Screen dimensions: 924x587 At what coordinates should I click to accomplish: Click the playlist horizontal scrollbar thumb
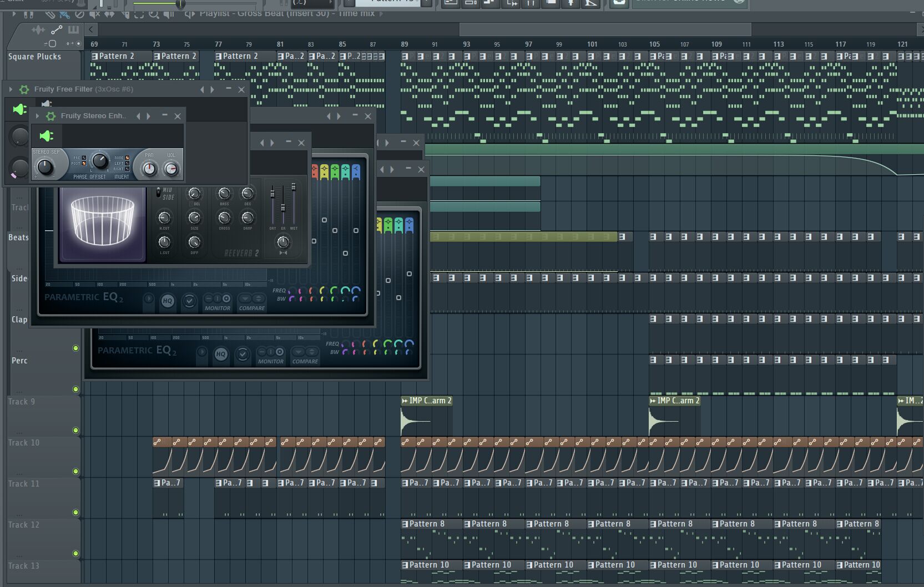(x=605, y=29)
